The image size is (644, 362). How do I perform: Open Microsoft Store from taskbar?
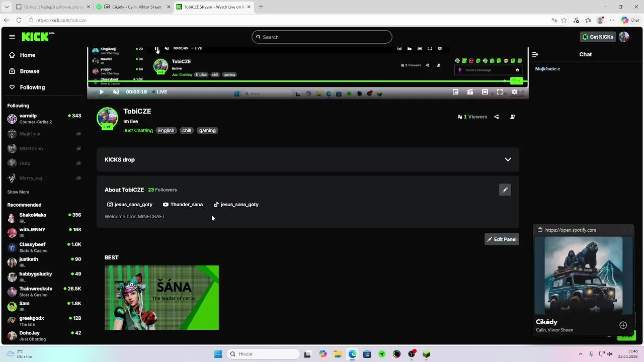(x=367, y=354)
